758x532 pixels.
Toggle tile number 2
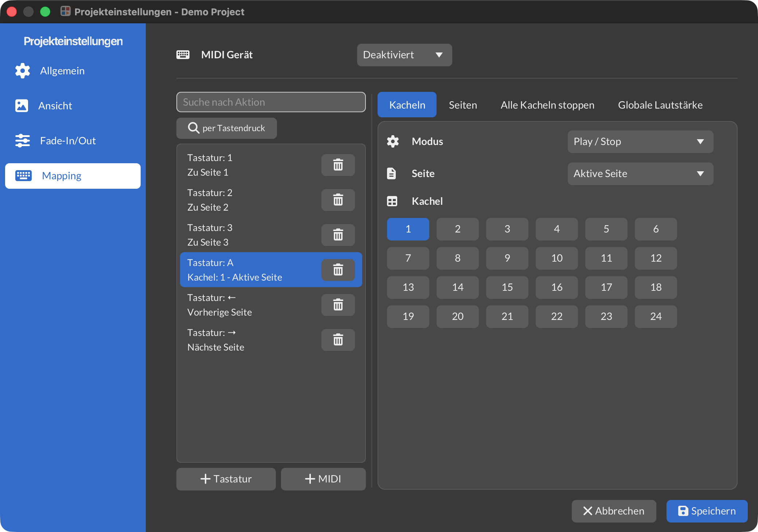458,229
